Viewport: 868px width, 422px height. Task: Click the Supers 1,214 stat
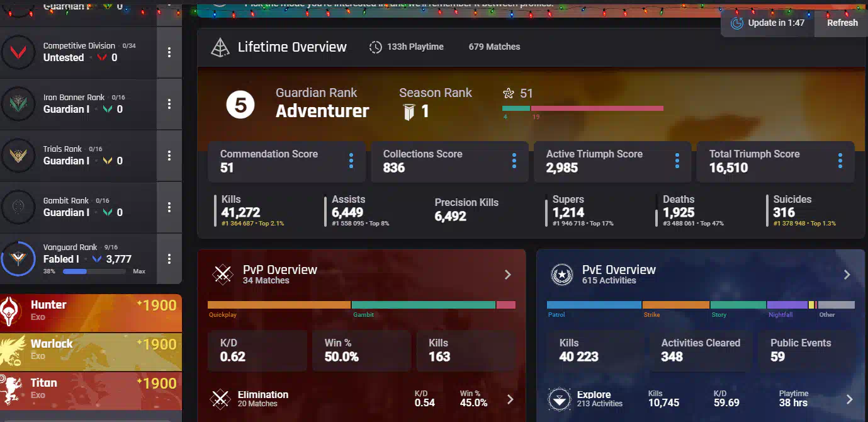pos(580,211)
